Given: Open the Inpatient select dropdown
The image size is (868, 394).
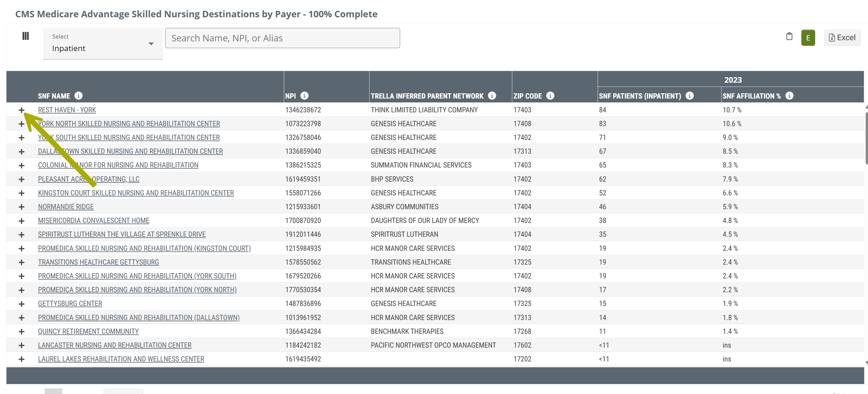Looking at the screenshot, I should (103, 44).
